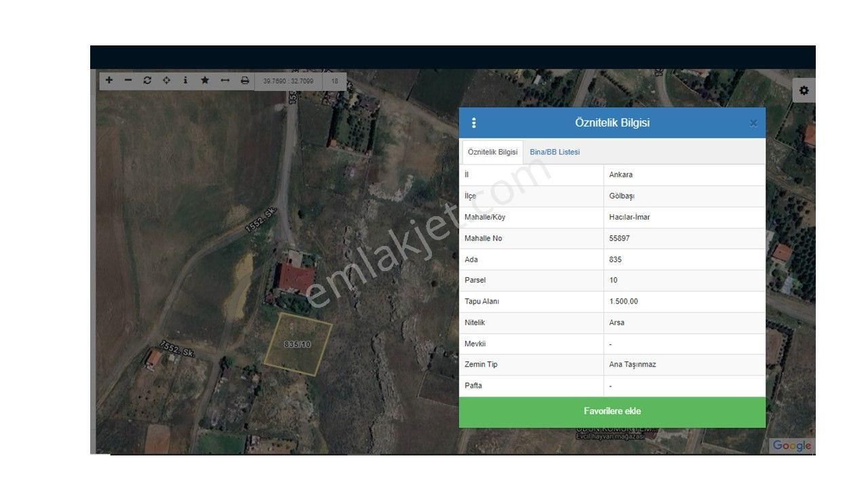Select the Ada value 835
This screenshot has width=868, height=488.
click(684, 260)
